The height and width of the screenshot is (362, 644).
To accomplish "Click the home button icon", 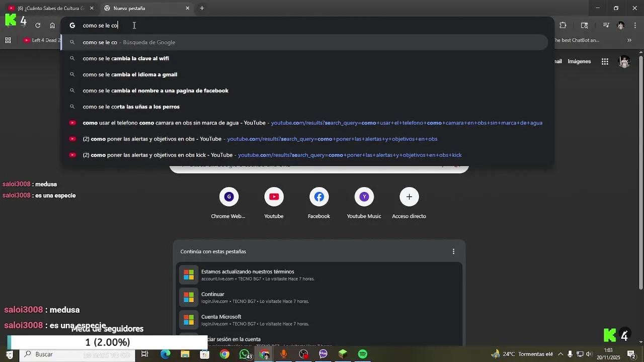I will click(52, 25).
